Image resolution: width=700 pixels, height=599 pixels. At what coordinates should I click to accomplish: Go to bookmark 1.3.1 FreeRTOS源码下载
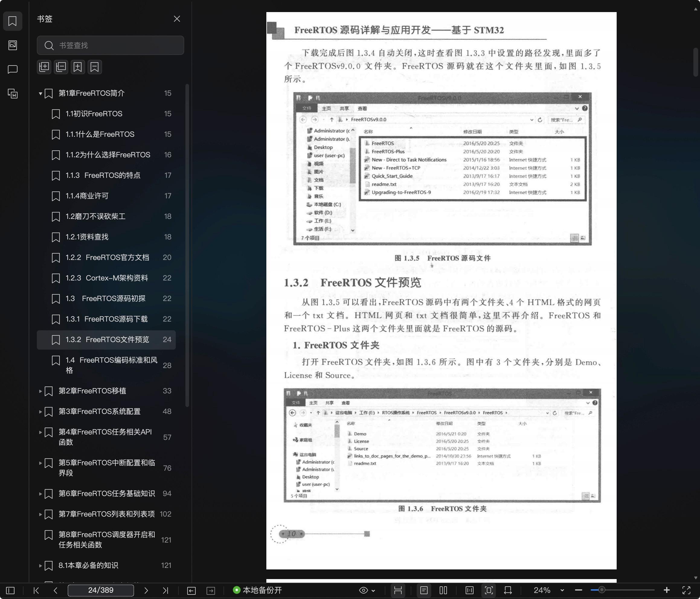click(106, 319)
